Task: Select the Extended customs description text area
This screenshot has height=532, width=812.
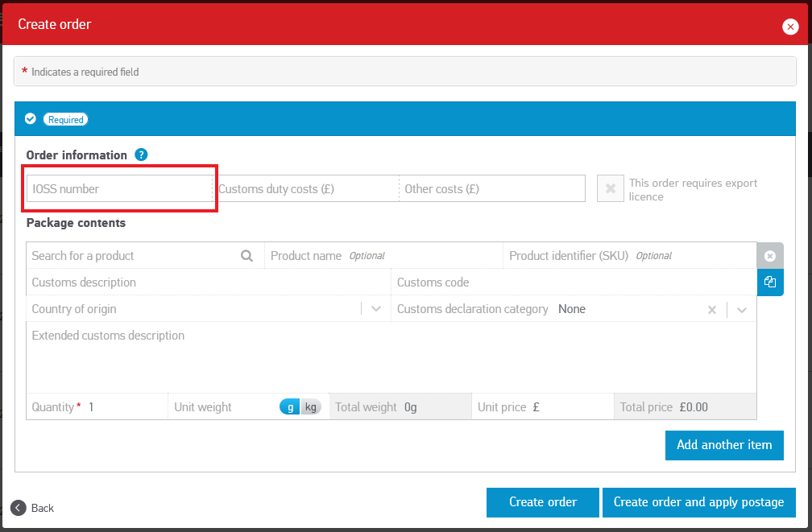Action: click(x=391, y=357)
